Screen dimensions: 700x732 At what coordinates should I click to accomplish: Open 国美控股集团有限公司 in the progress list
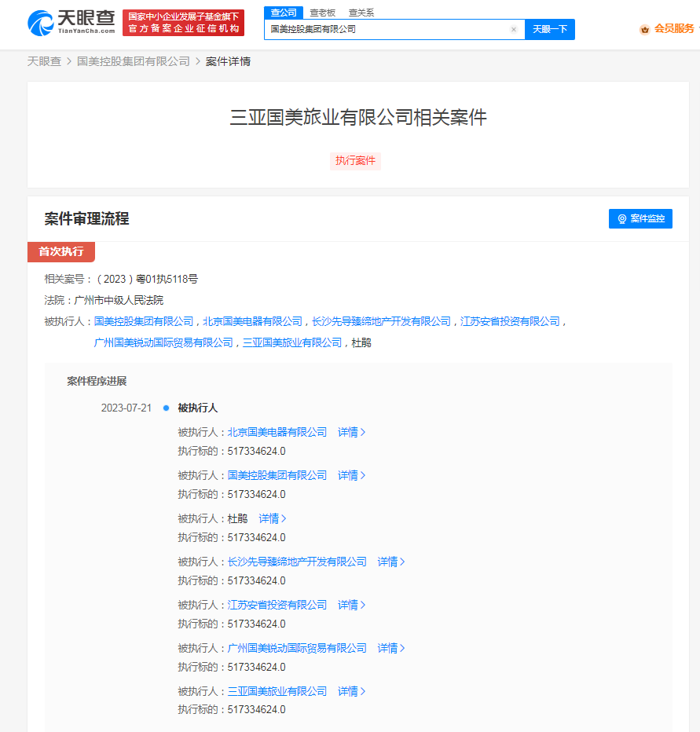(277, 475)
